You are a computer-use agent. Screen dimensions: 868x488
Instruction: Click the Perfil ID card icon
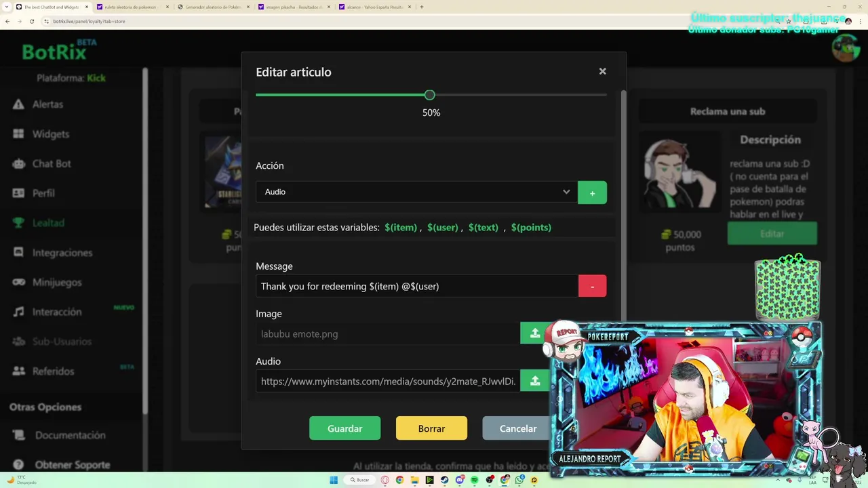coord(19,193)
